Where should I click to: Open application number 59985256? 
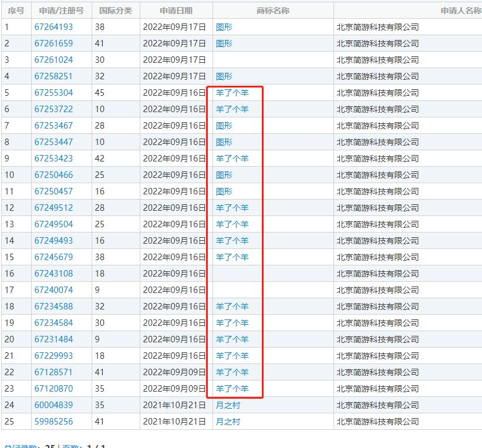[53, 422]
